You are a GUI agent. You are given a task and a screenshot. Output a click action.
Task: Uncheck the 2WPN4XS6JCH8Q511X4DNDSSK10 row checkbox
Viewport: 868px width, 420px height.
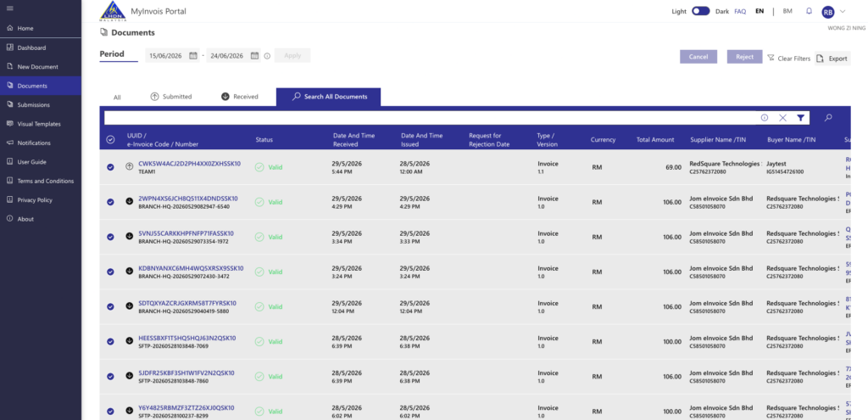(110, 202)
